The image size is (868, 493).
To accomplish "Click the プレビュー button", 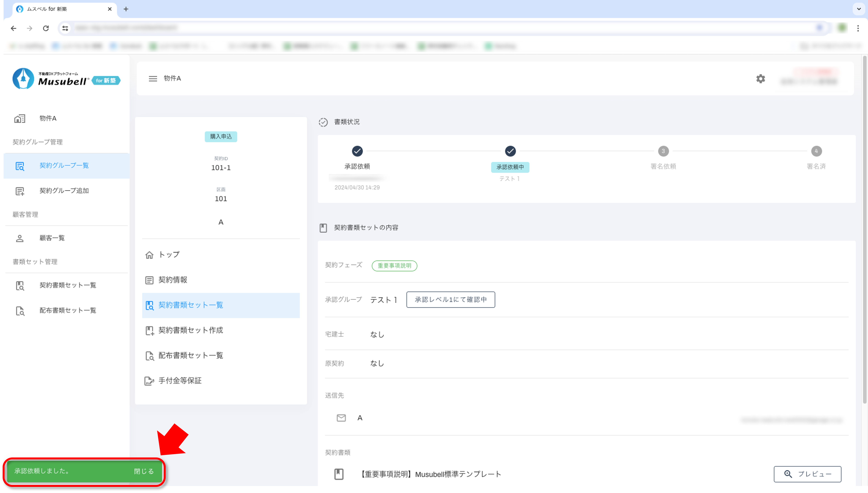I will point(807,474).
